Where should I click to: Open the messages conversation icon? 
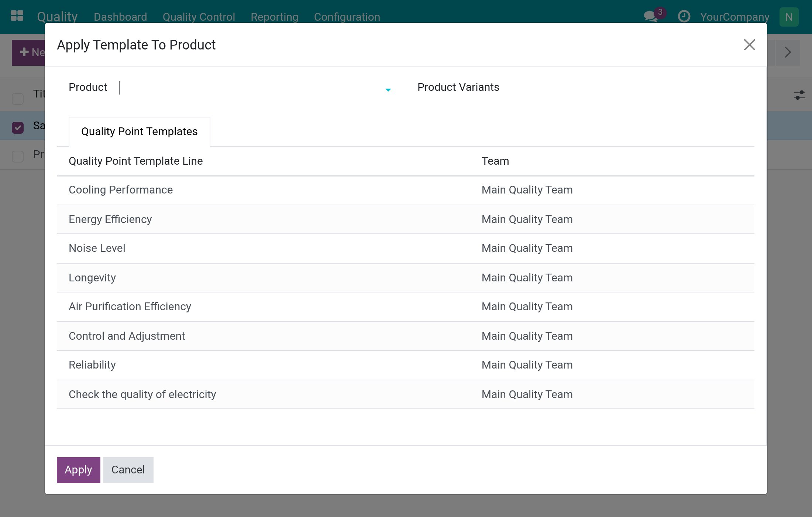point(651,17)
